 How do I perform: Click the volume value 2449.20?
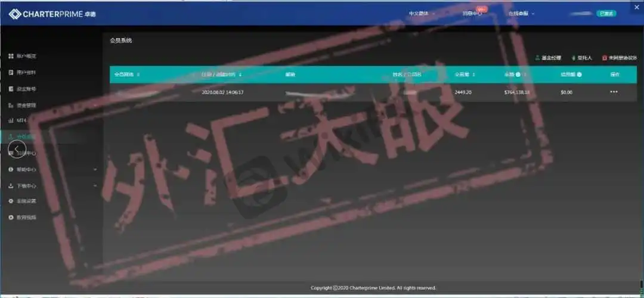pyautogui.click(x=463, y=92)
